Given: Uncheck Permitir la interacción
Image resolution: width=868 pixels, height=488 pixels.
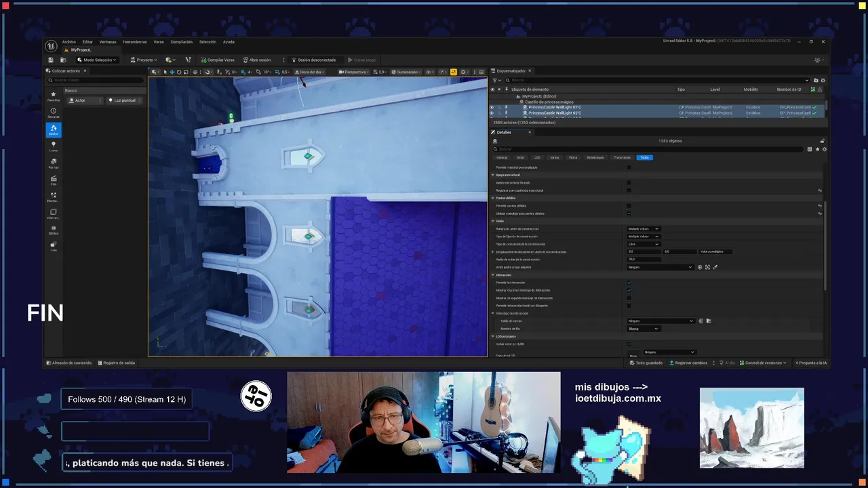Looking at the screenshot, I should tap(629, 283).
